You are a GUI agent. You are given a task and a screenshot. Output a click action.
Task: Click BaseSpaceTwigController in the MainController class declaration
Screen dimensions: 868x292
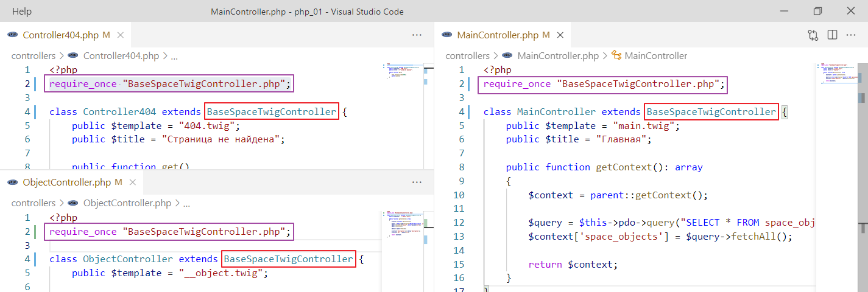click(711, 112)
